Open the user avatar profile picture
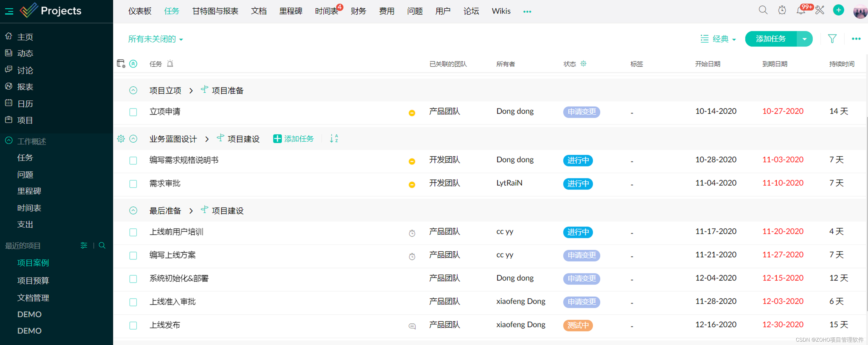868x345 pixels. (860, 12)
